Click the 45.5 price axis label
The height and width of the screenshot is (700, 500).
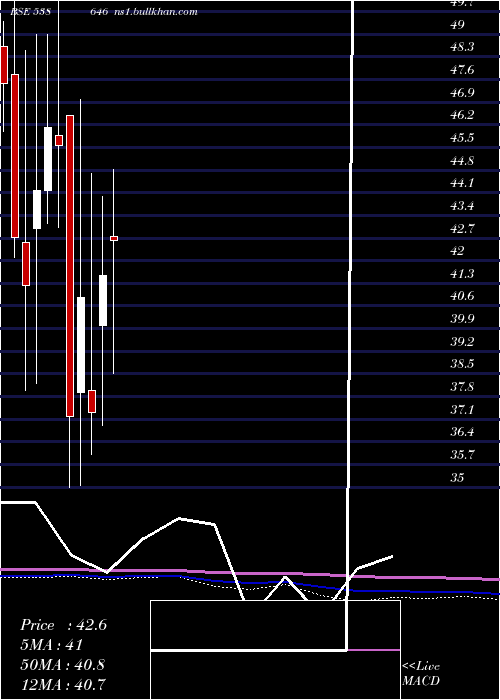pyautogui.click(x=462, y=138)
